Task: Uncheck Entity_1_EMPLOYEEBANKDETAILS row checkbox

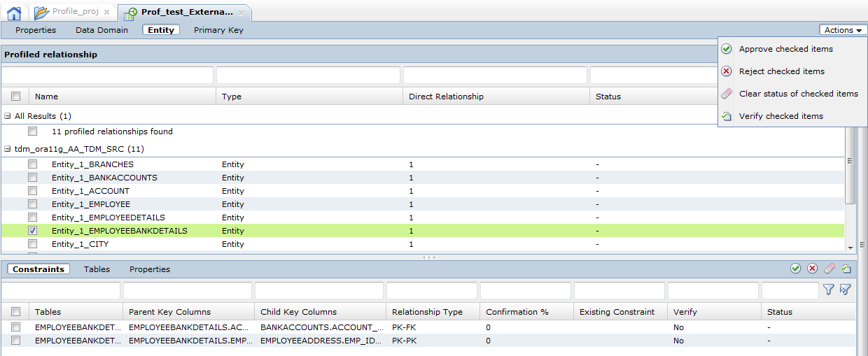Action: (33, 231)
